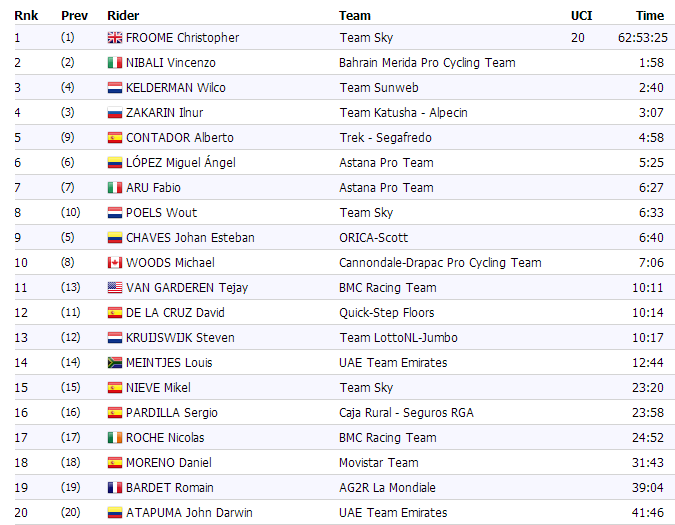Click the Canadian flag beside Woods
The height and width of the screenshot is (525, 675).
click(115, 263)
